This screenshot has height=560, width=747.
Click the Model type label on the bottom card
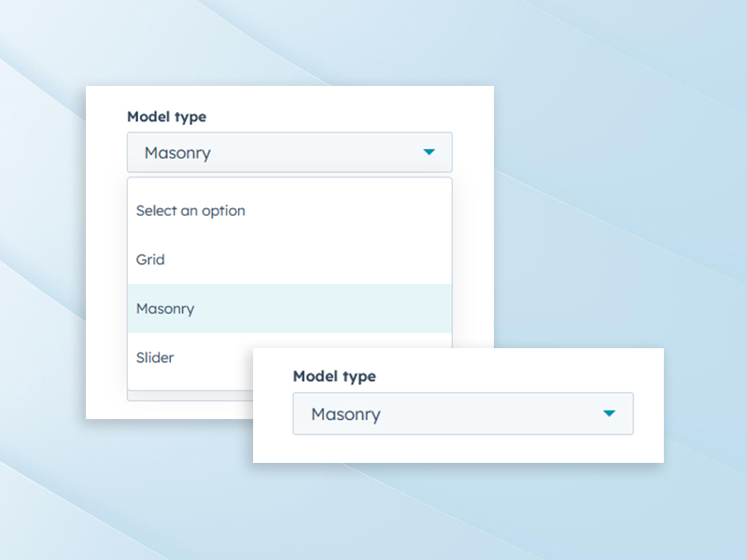pos(334,376)
